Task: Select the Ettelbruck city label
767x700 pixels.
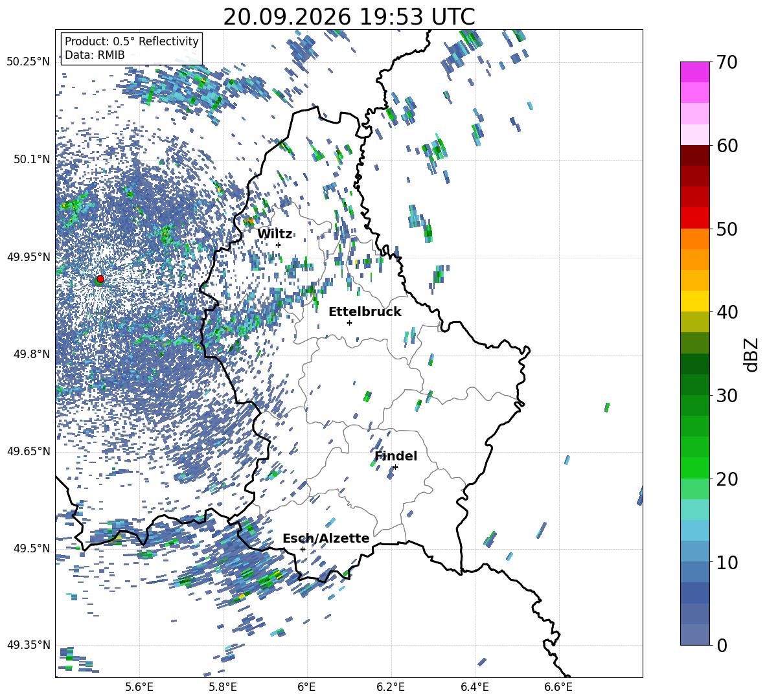Action: point(365,312)
